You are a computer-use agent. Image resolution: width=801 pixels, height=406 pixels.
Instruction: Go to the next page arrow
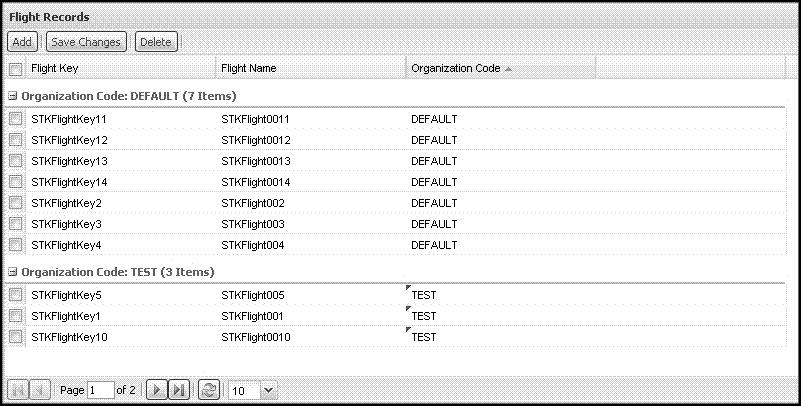(157, 391)
